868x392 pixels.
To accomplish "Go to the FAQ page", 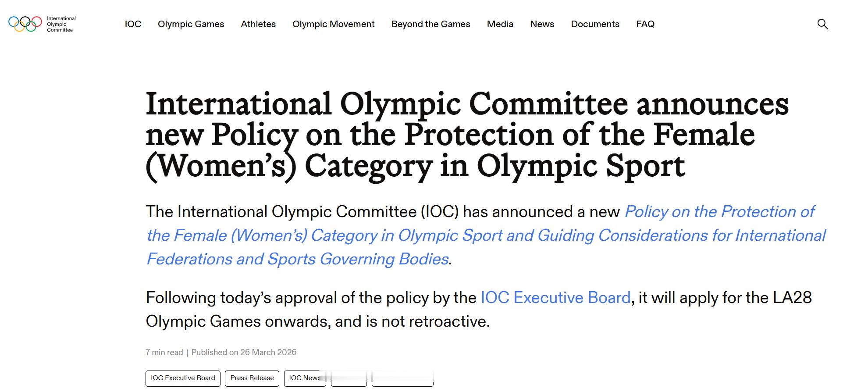I will point(645,24).
